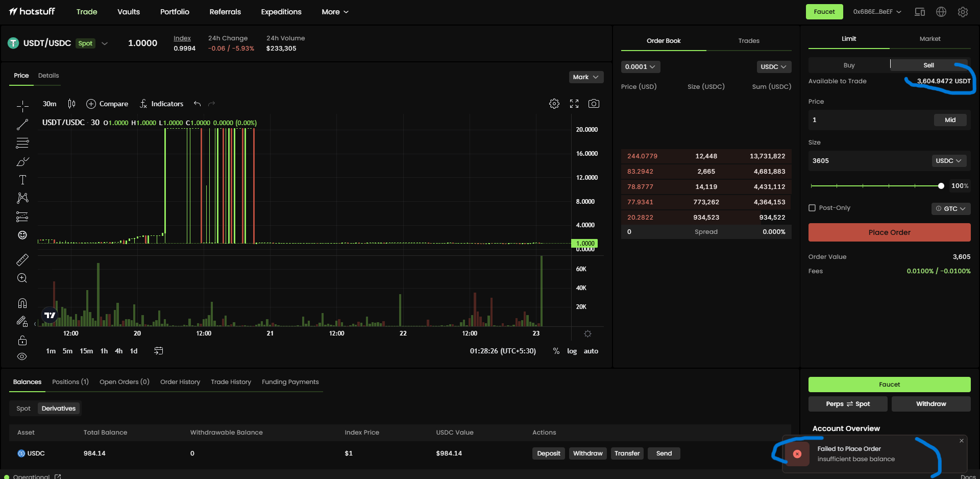Open the emoji icons tool

click(22, 235)
